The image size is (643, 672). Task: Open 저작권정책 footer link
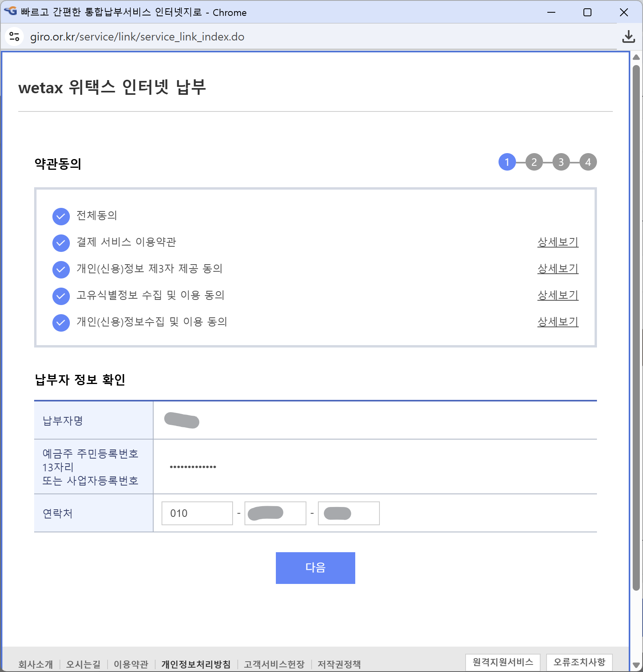(339, 664)
